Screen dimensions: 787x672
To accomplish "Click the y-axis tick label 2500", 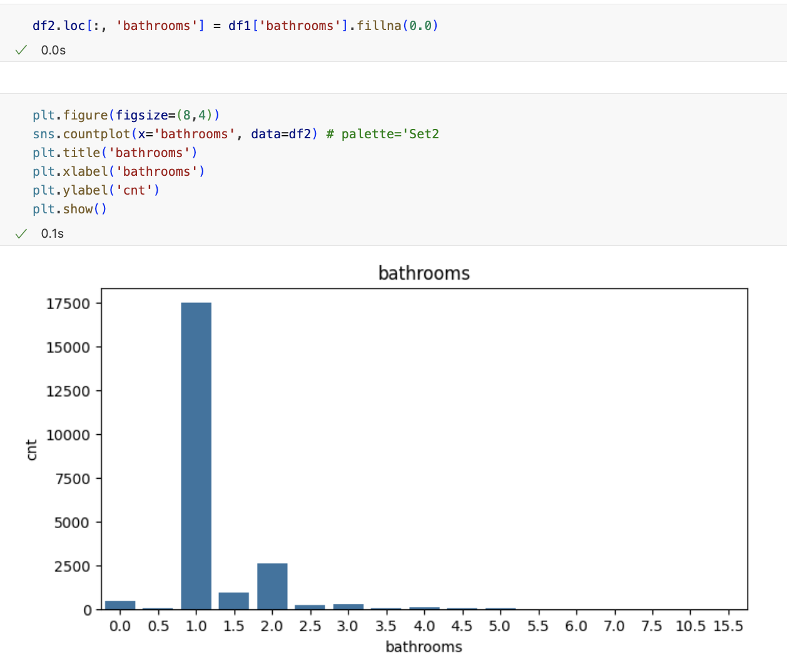I will tap(72, 566).
